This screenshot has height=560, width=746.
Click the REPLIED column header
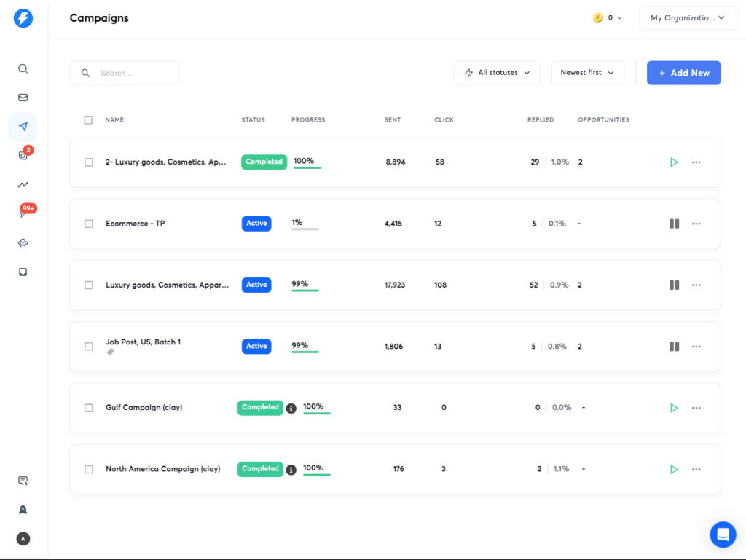point(541,120)
